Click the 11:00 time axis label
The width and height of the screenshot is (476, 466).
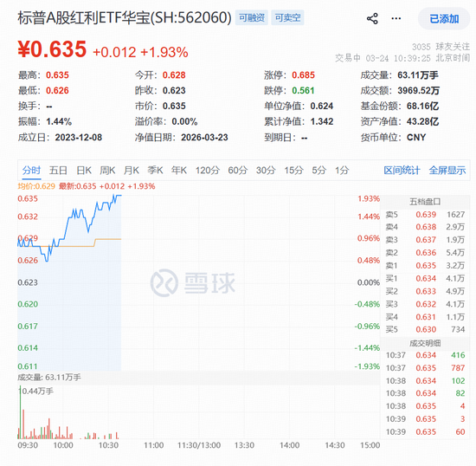point(153,445)
